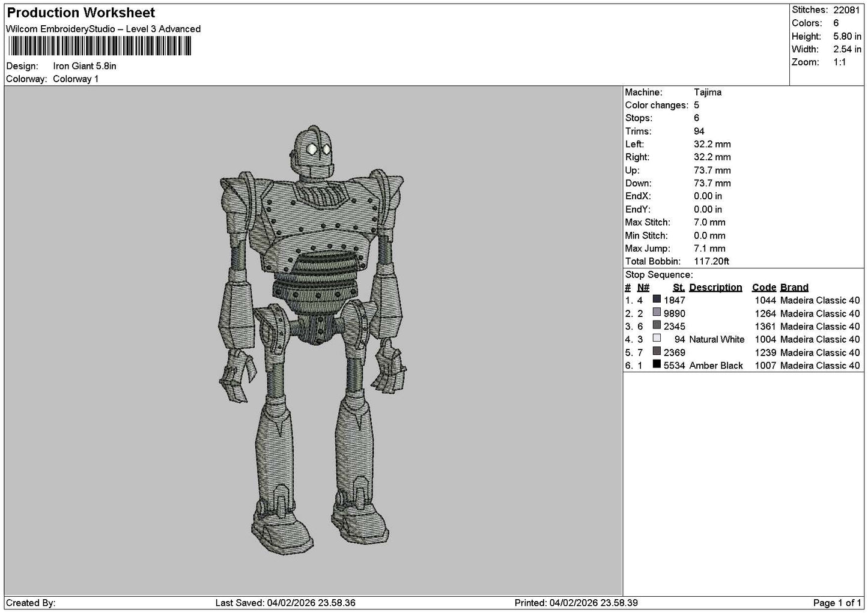
Task: Click the Max Stitch value '7.0 mm'
Action: click(710, 222)
